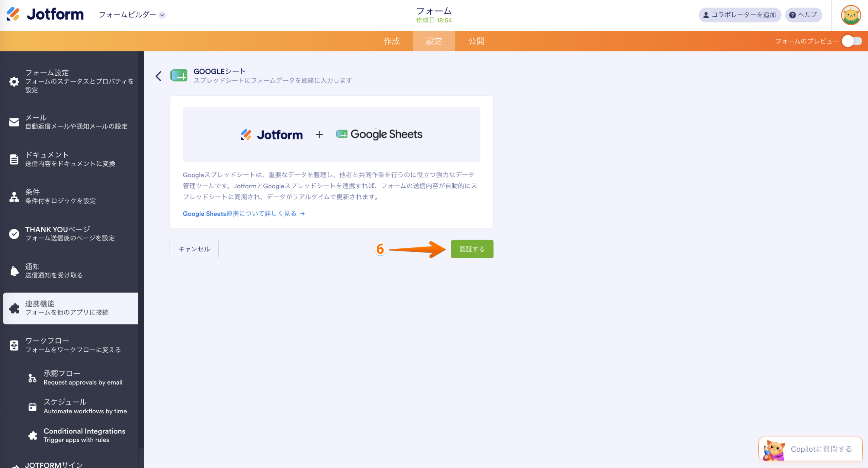This screenshot has width=868, height=468.
Task: Click the ワークフロー icon
Action: [14, 345]
